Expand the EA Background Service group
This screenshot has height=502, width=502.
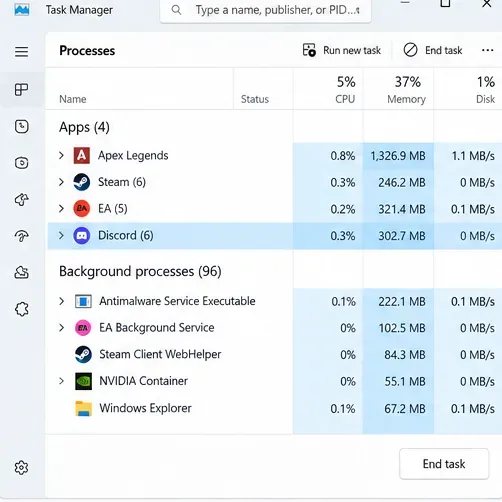coord(61,328)
